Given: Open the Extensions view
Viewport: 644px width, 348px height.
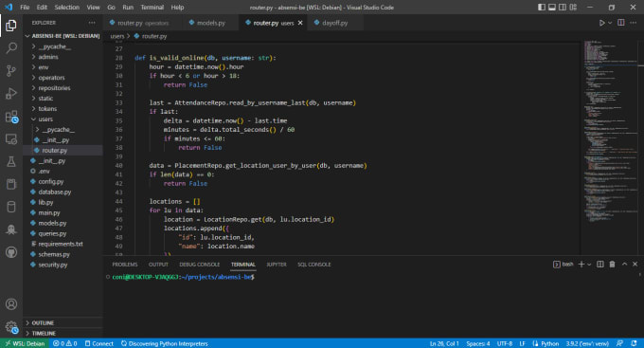Looking at the screenshot, I should point(11,117).
